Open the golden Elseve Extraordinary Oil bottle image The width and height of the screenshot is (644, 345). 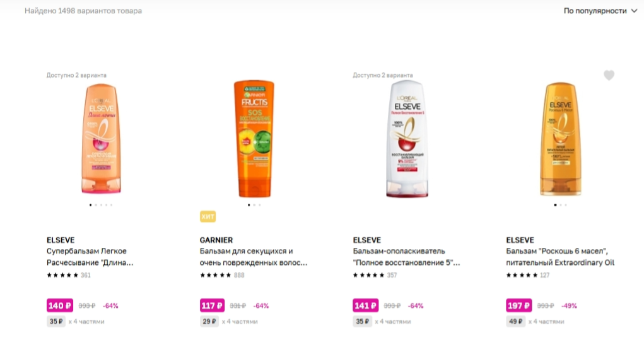coord(560,139)
